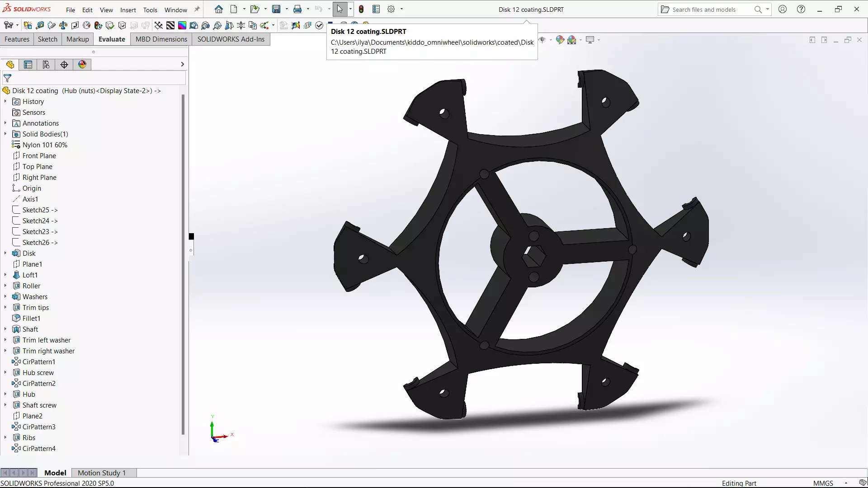
Task: Open the Tools menu
Action: [x=150, y=9]
